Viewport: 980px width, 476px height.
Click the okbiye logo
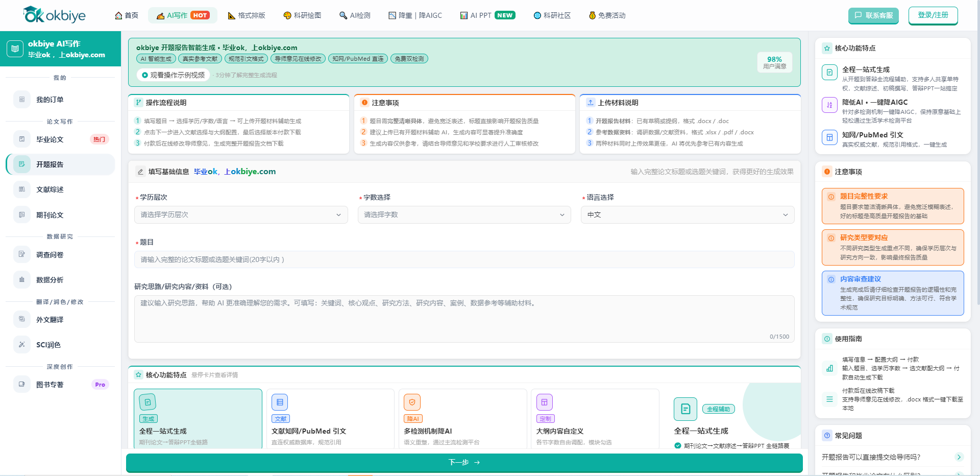54,15
